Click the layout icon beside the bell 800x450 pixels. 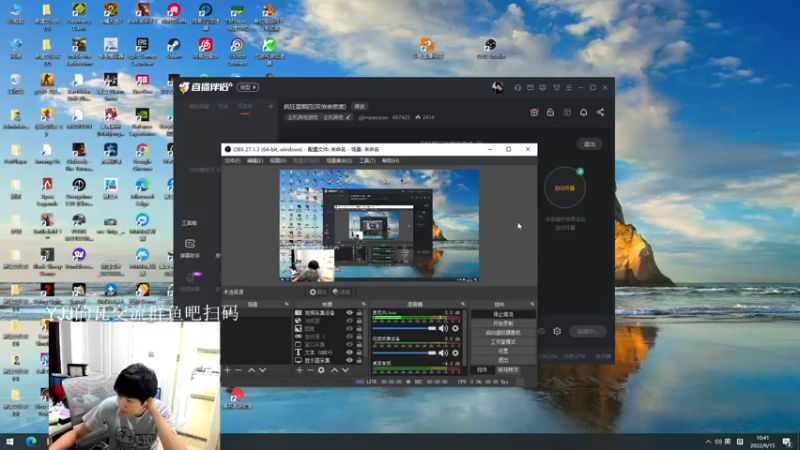[567, 112]
